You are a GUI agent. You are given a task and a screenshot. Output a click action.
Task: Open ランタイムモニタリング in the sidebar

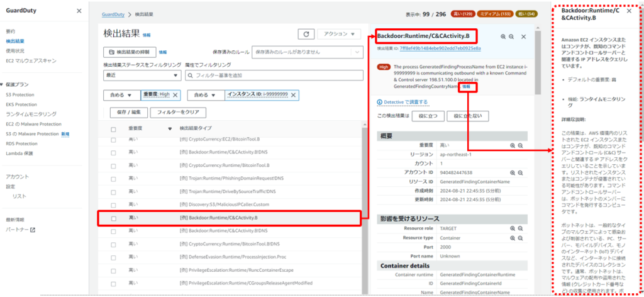coord(31,114)
